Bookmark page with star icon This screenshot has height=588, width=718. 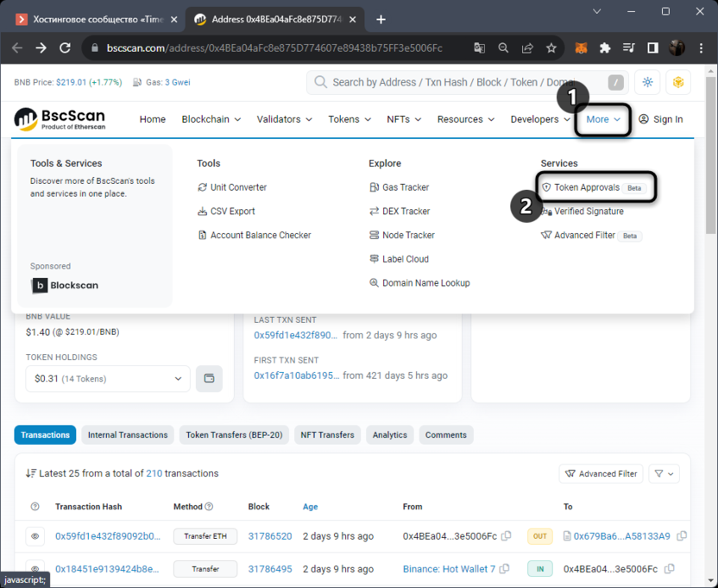(x=551, y=47)
